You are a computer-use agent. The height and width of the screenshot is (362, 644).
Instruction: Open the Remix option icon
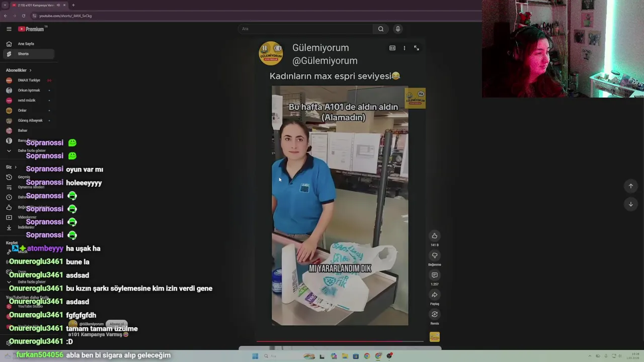point(435,314)
